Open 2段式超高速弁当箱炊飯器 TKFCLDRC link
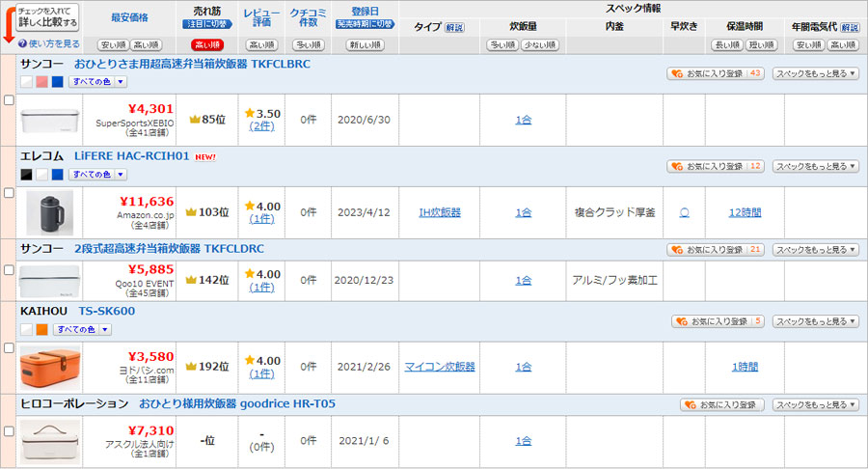The width and height of the screenshot is (868, 469). click(169, 249)
